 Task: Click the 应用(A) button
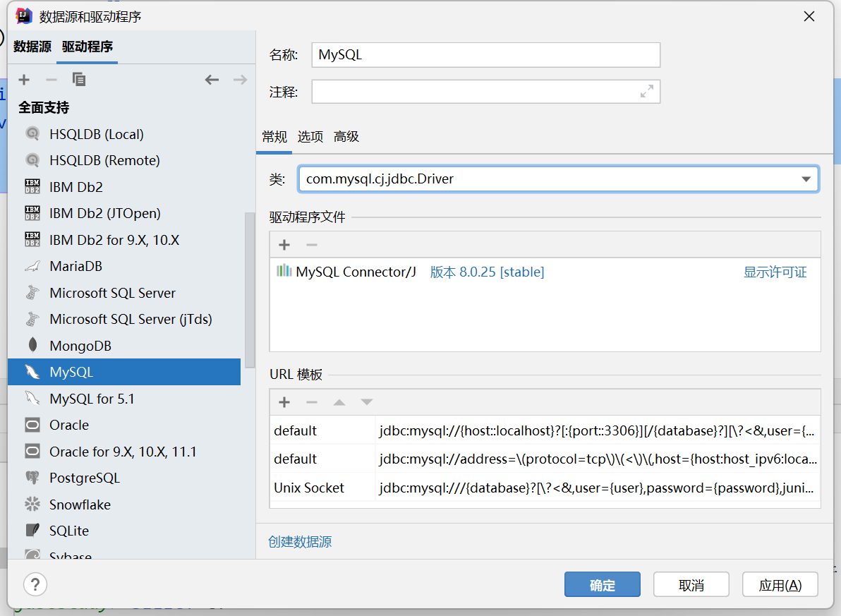[x=780, y=584]
